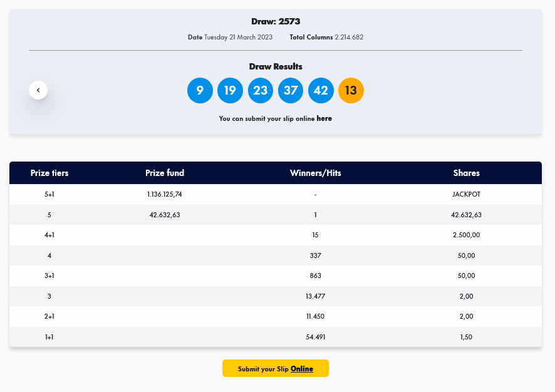Select the blue ball number 42
The width and height of the screenshot is (555, 392).
pyautogui.click(x=321, y=91)
